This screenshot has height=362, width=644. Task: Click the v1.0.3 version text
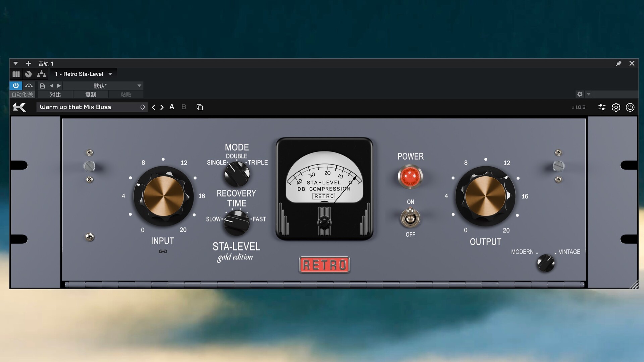(579, 107)
